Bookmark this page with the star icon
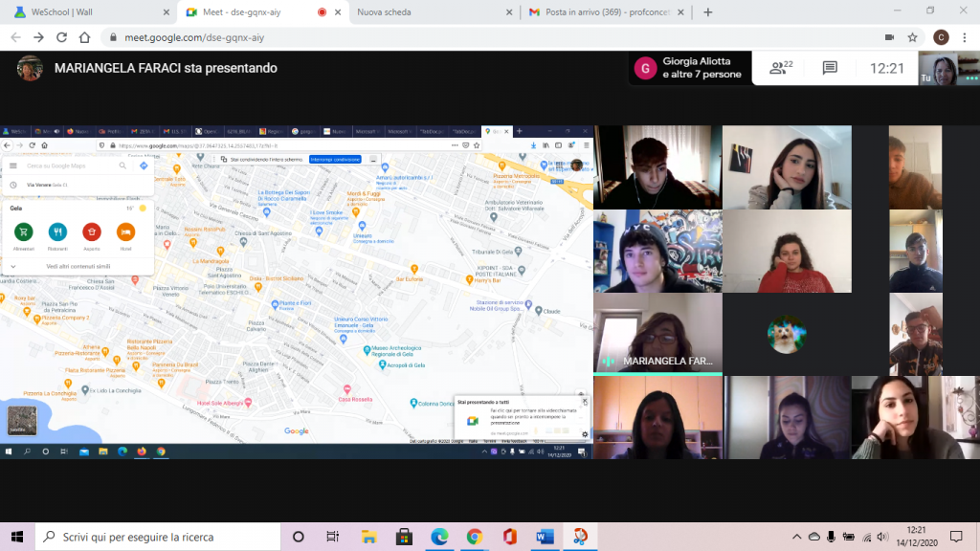 (912, 37)
